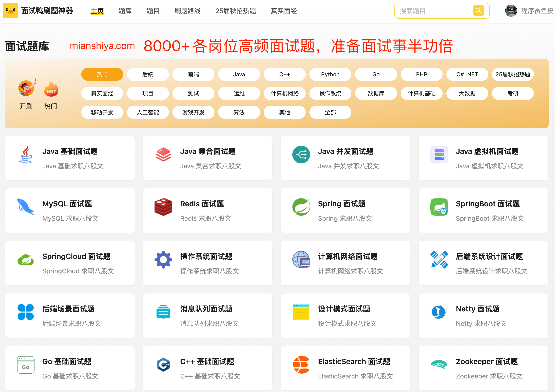Open the 刷题路线 nav item
Image resolution: width=555 pixels, height=392 pixels.
pos(187,11)
